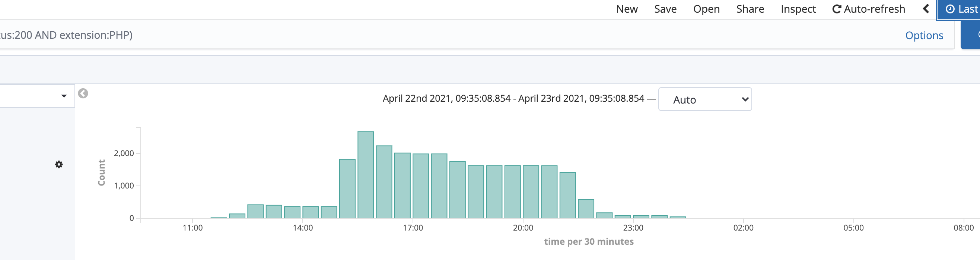Click the blue search button at query bar end
The image size is (980, 260).
tap(970, 35)
